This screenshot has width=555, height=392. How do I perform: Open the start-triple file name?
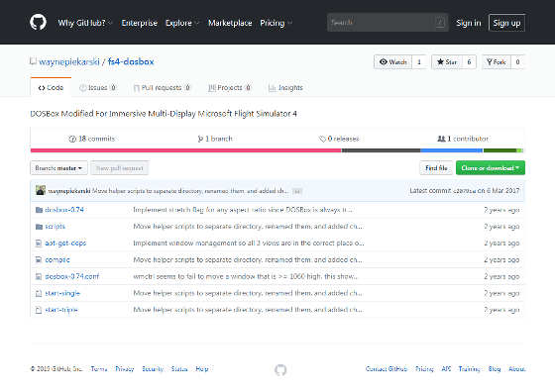[61, 310]
